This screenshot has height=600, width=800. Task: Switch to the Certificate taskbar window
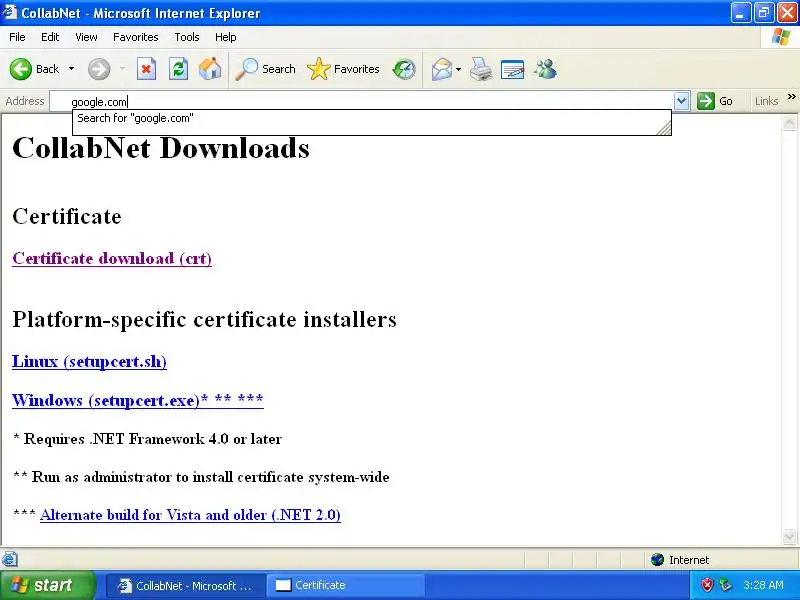tap(346, 585)
